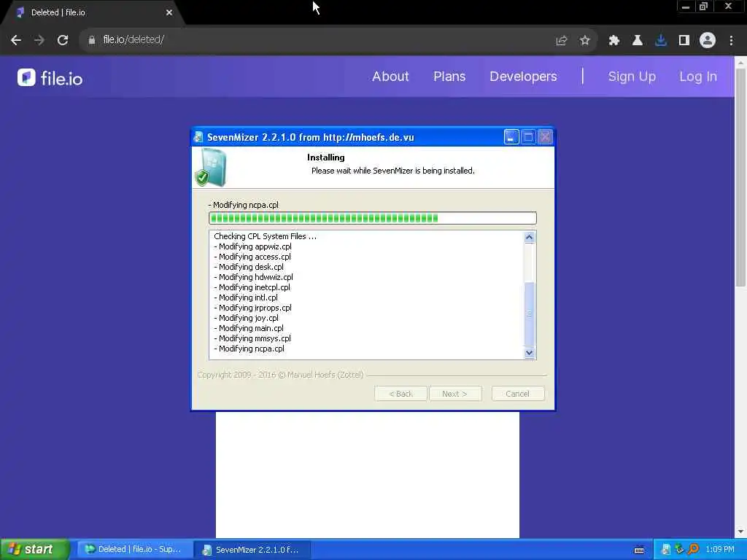Viewport: 747px width, 560px height.
Task: Minimize the SevenMizer installer window
Action: pyautogui.click(x=511, y=137)
